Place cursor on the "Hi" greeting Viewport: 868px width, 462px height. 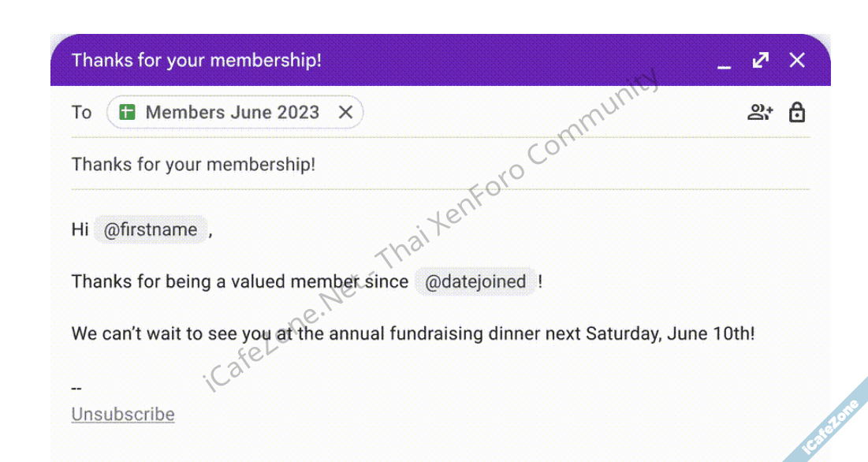(x=80, y=230)
